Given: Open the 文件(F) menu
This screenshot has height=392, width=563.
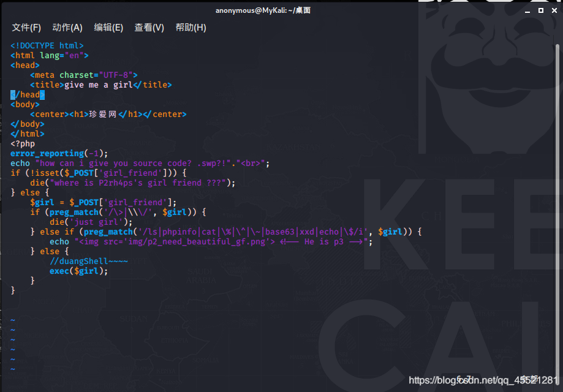Looking at the screenshot, I should [26, 28].
